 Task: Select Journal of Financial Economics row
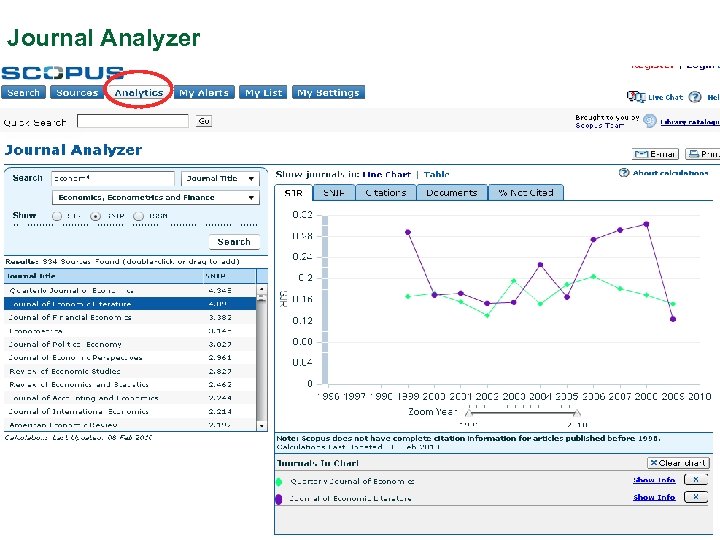coord(130,317)
